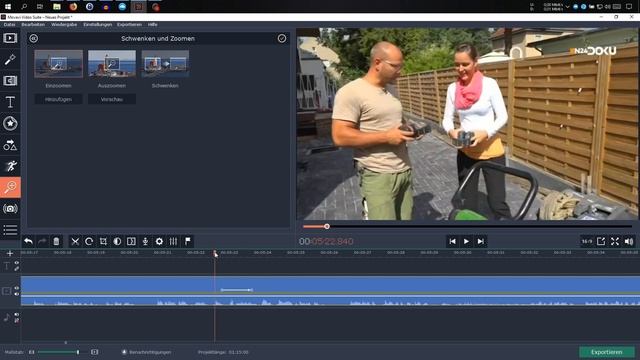Viewport: 640px width, 360px height.
Task: Open the transitions tab in sidebar
Action: [10, 81]
